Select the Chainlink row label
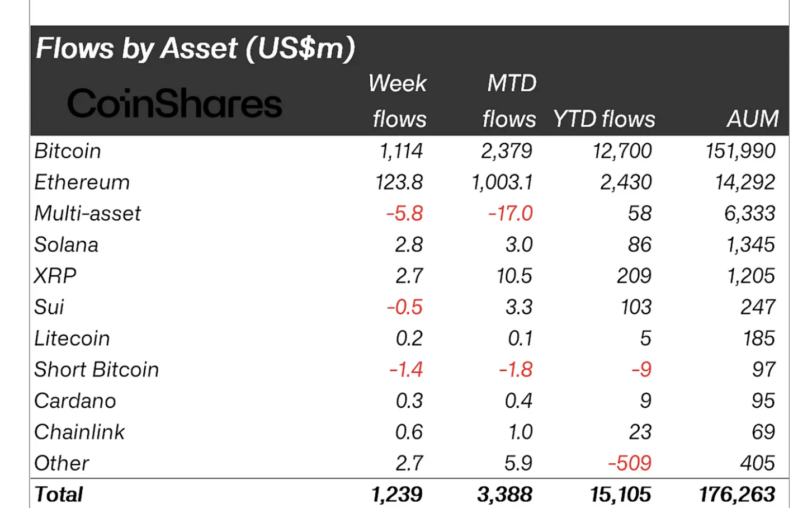 point(79,432)
